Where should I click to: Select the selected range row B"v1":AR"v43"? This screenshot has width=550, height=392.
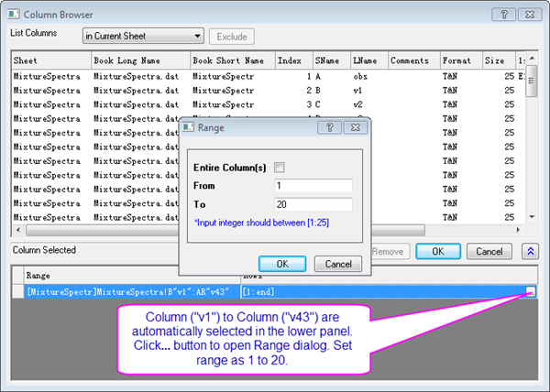point(126,291)
